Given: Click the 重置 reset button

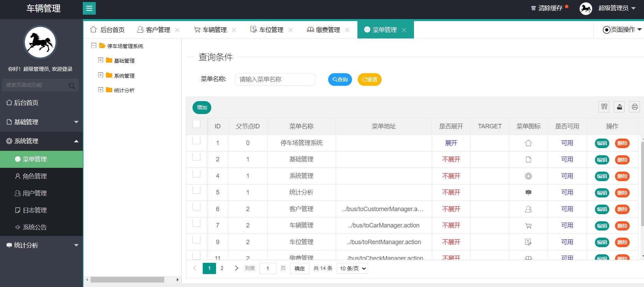Looking at the screenshot, I should pos(370,79).
